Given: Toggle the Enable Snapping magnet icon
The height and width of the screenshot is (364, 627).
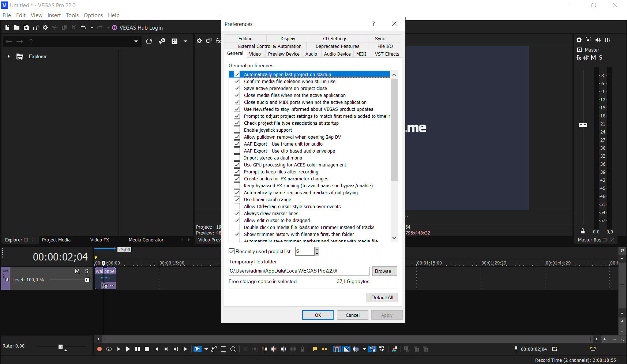Looking at the screenshot, I should point(337,349).
